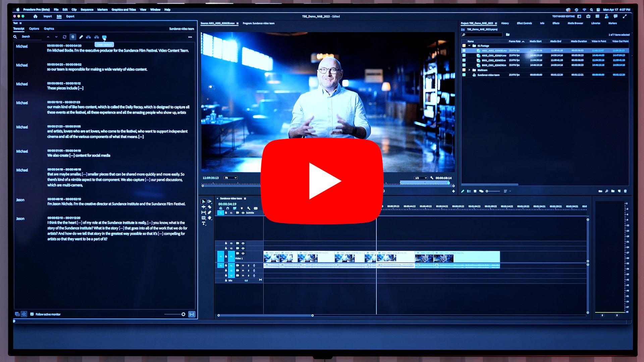The image size is (644, 362).
Task: Select the Razor tool in the tools panel
Action: [210, 207]
